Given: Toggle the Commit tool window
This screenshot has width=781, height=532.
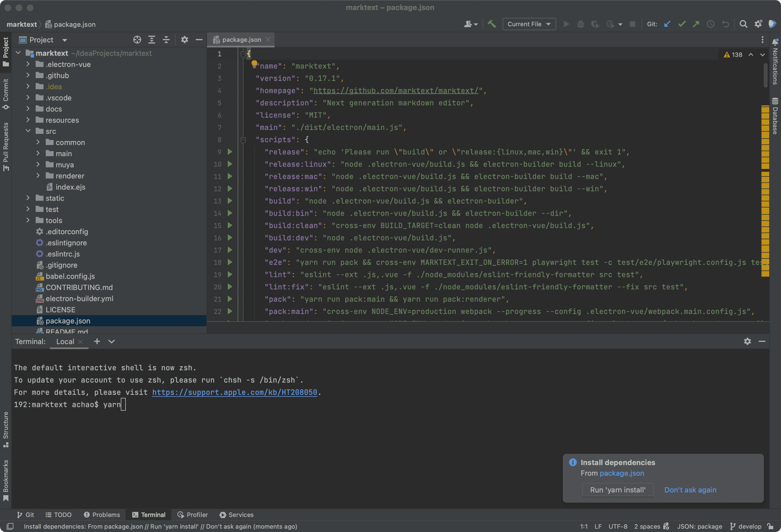Looking at the screenshot, I should (x=6, y=94).
